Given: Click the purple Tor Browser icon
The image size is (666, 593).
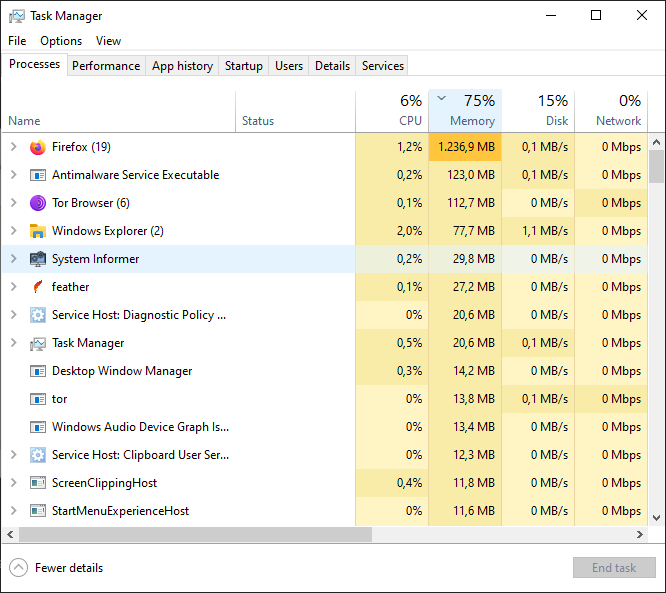Looking at the screenshot, I should [38, 203].
